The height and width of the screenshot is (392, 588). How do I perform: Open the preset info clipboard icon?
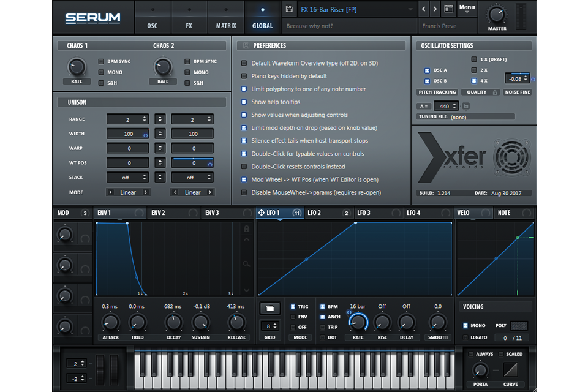[x=450, y=9]
